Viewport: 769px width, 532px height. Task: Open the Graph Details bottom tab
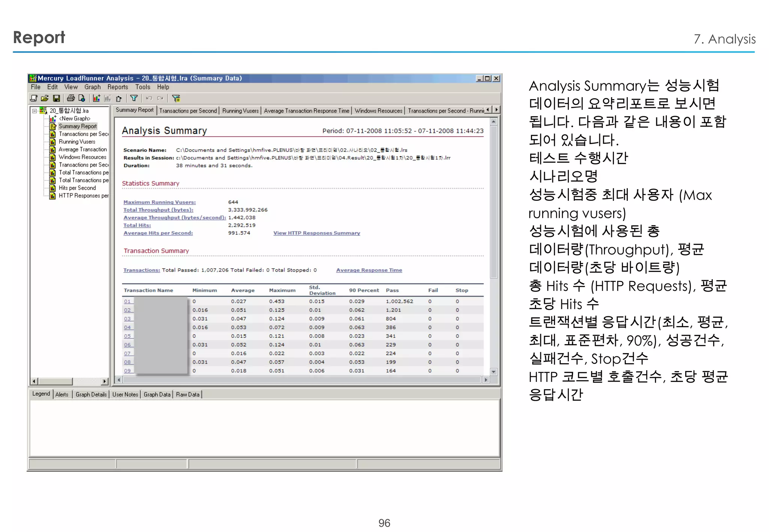click(91, 394)
